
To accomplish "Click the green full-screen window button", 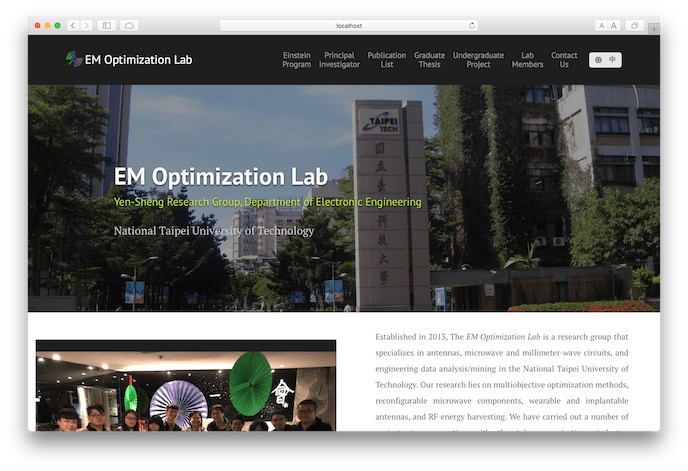I will [x=57, y=25].
